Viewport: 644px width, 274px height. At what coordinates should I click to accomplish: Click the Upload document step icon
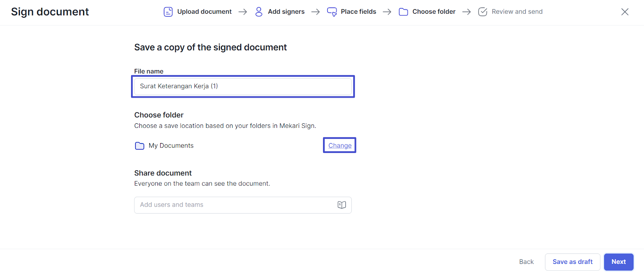click(168, 12)
